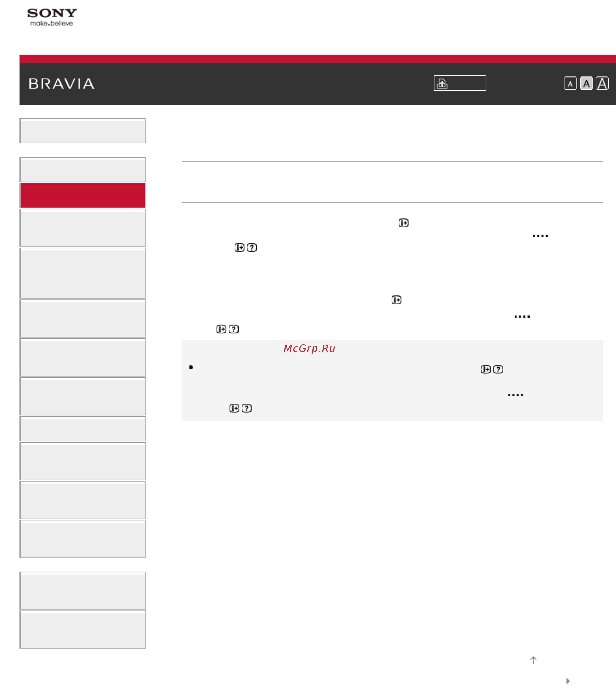Click the SONY make.believe logo
This screenshot has width=616, height=696.
(52, 17)
